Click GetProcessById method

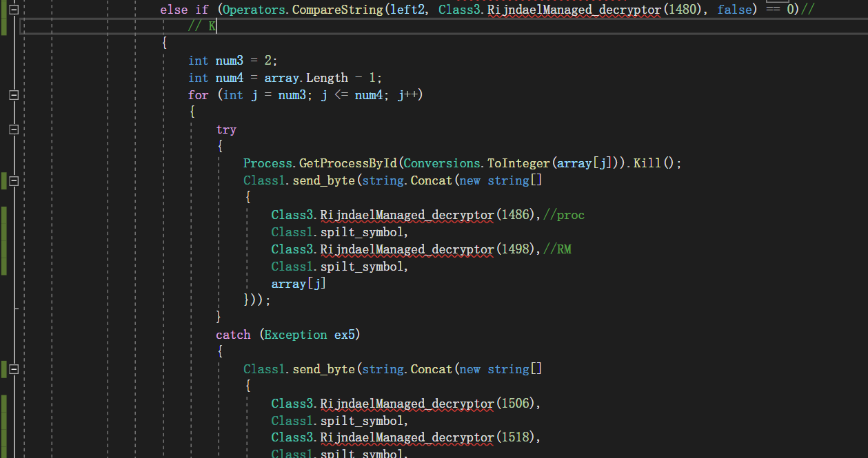coord(348,163)
